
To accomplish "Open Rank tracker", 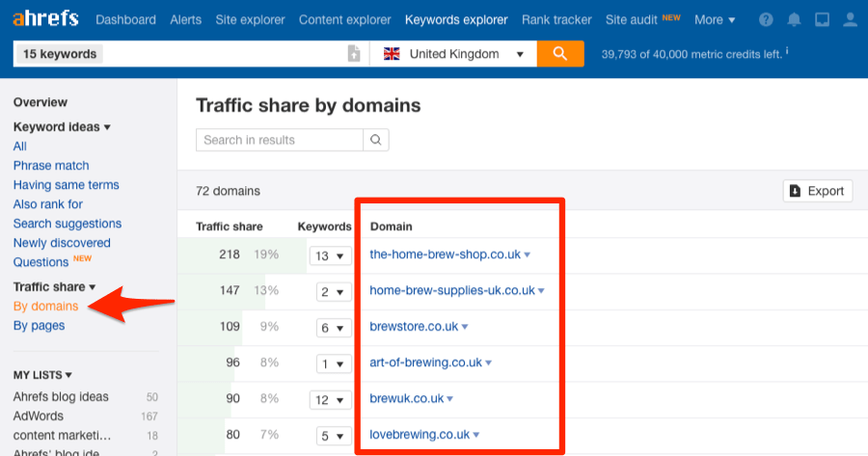I will point(556,20).
